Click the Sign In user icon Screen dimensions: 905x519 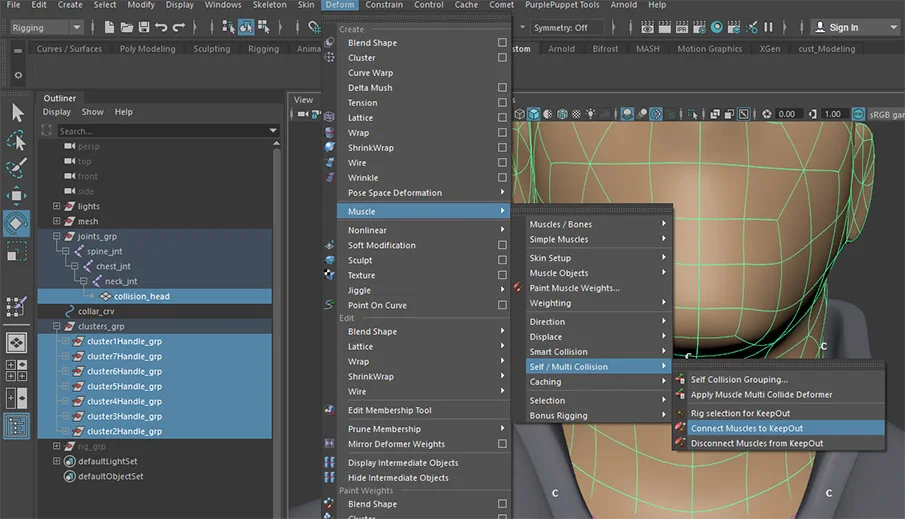click(x=820, y=27)
